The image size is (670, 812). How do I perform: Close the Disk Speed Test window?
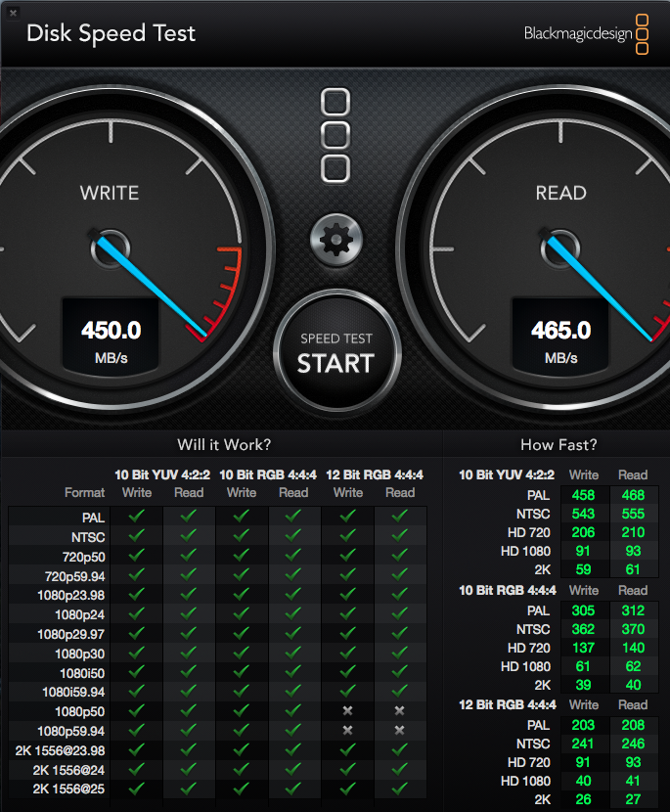tap(14, 13)
